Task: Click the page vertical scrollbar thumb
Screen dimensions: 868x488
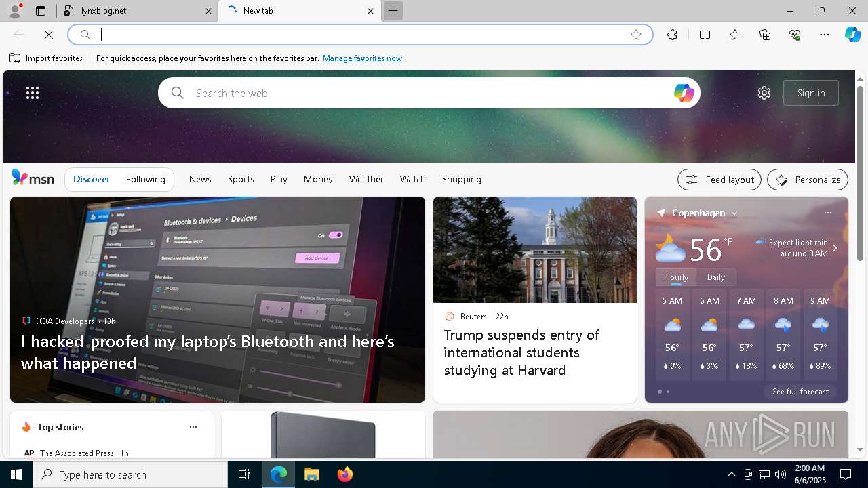Action: (860, 173)
